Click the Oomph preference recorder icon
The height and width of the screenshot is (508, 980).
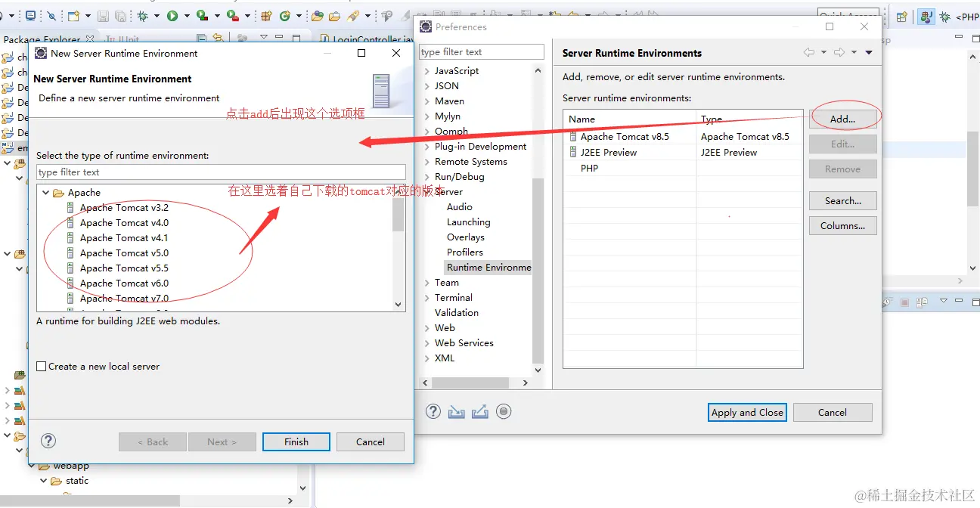coord(504,411)
